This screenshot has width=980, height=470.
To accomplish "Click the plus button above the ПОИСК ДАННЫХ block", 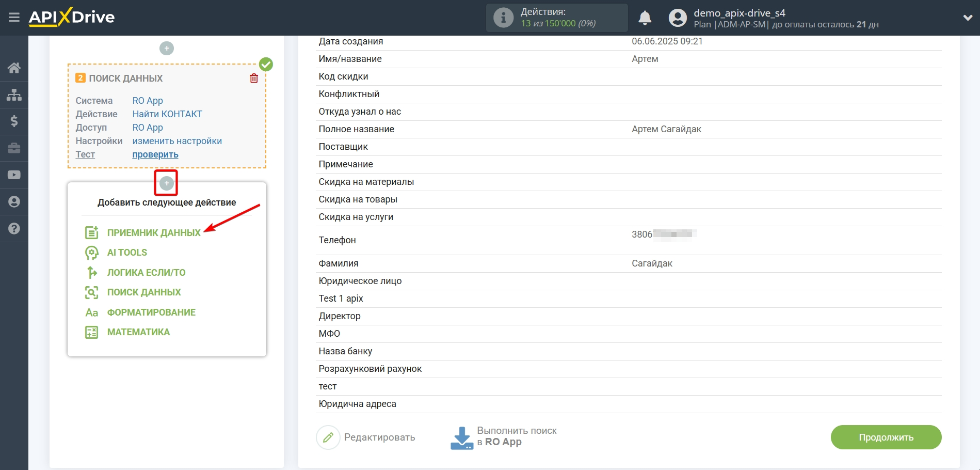I will pos(166,49).
